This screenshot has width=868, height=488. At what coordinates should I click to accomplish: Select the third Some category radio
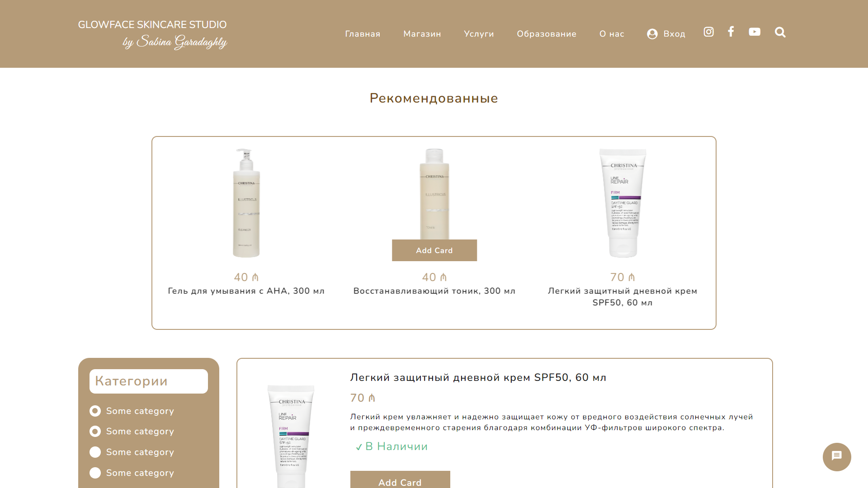[95, 452]
